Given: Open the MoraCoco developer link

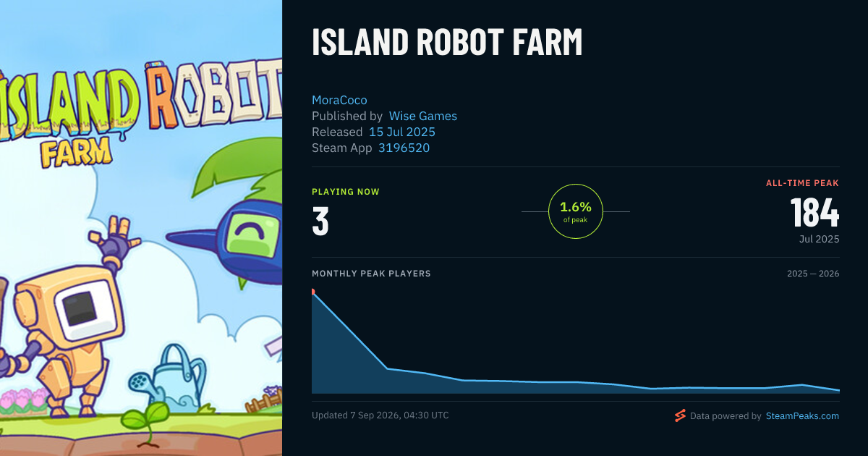Looking at the screenshot, I should (x=339, y=100).
